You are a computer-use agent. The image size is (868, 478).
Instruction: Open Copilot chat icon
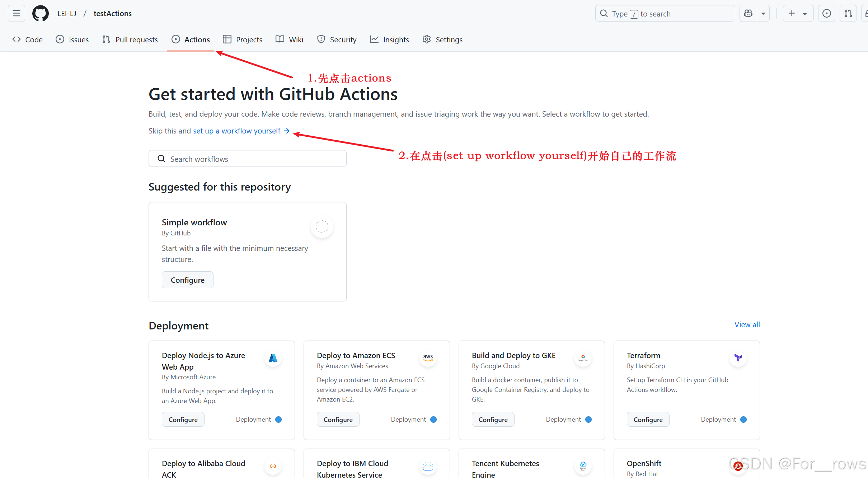(748, 14)
